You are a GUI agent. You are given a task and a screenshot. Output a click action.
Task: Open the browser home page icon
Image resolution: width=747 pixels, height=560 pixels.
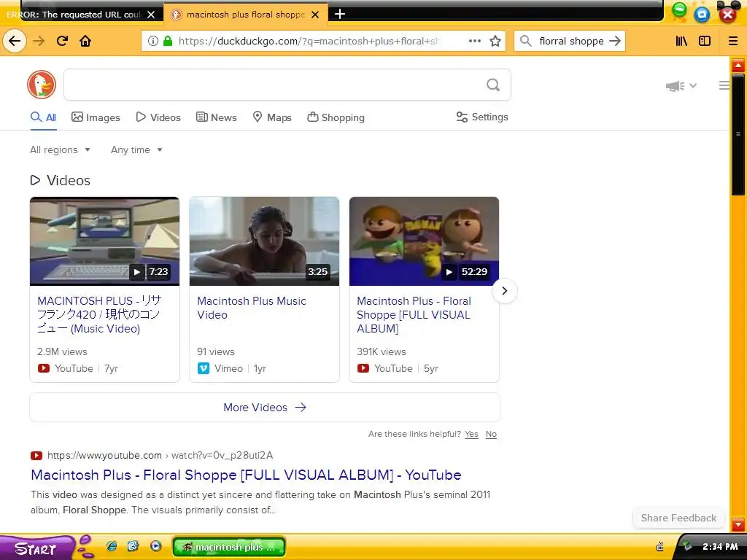85,41
